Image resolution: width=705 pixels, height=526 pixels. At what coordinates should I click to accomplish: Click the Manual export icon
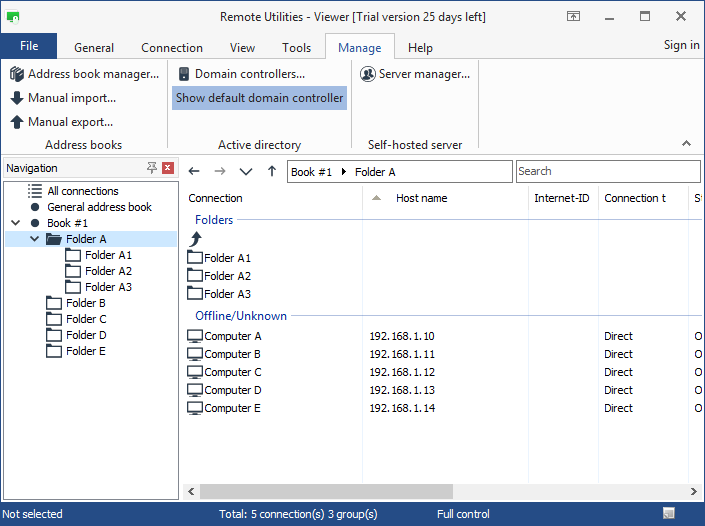click(x=17, y=122)
